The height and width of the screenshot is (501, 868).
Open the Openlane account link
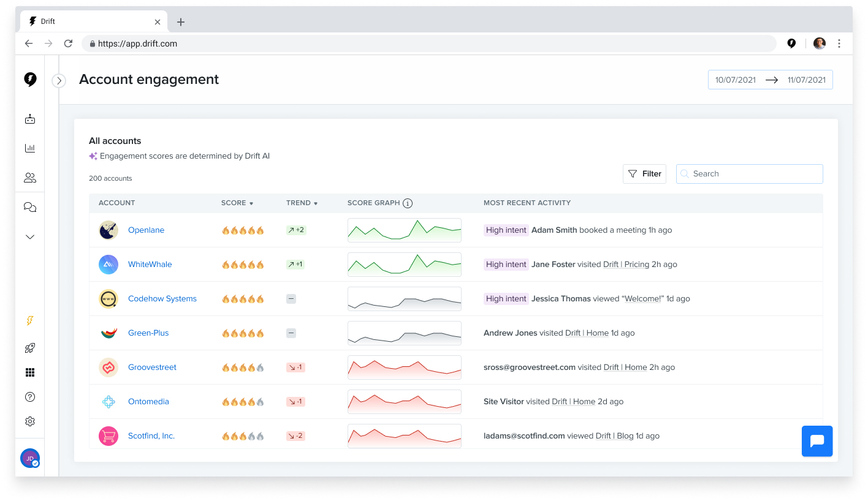(x=146, y=230)
